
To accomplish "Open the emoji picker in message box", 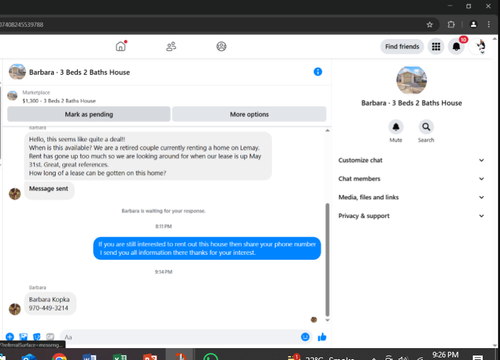I will 305,337.
